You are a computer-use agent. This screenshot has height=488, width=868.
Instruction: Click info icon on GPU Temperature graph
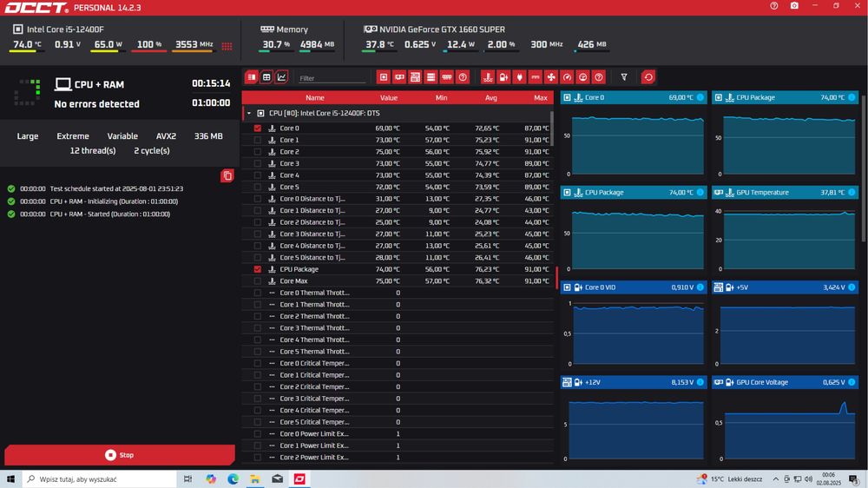(852, 192)
